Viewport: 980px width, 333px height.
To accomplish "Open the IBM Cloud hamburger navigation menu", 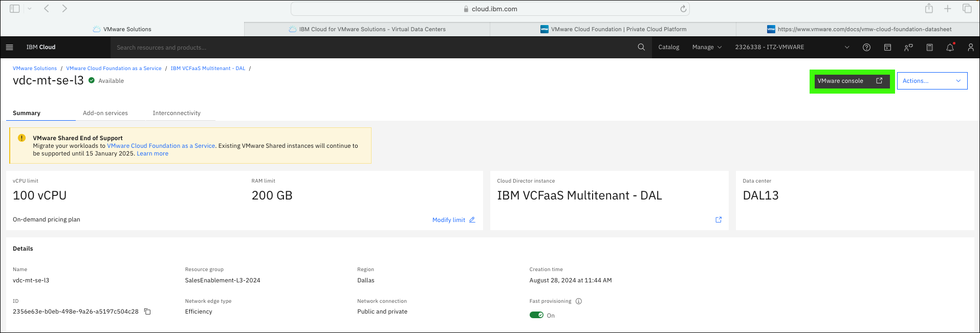I will click(x=9, y=47).
